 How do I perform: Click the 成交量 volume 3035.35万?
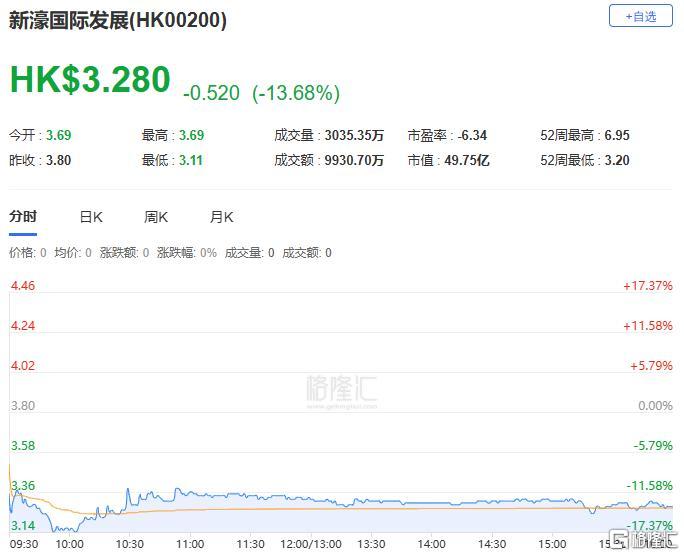pyautogui.click(x=354, y=135)
